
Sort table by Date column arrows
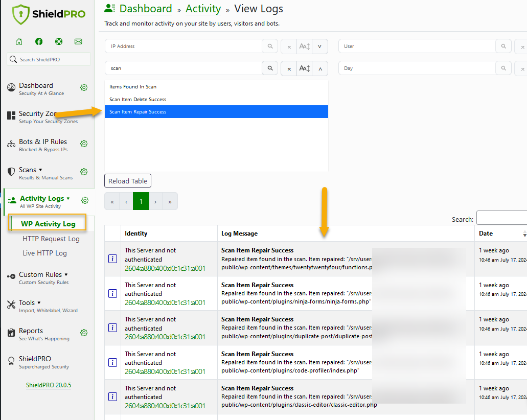click(524, 234)
